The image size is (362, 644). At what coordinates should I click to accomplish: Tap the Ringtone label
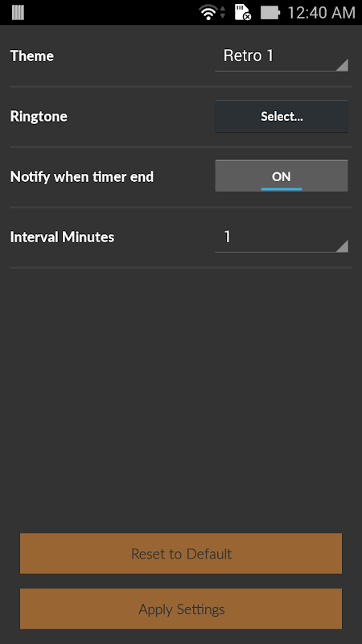coord(39,117)
